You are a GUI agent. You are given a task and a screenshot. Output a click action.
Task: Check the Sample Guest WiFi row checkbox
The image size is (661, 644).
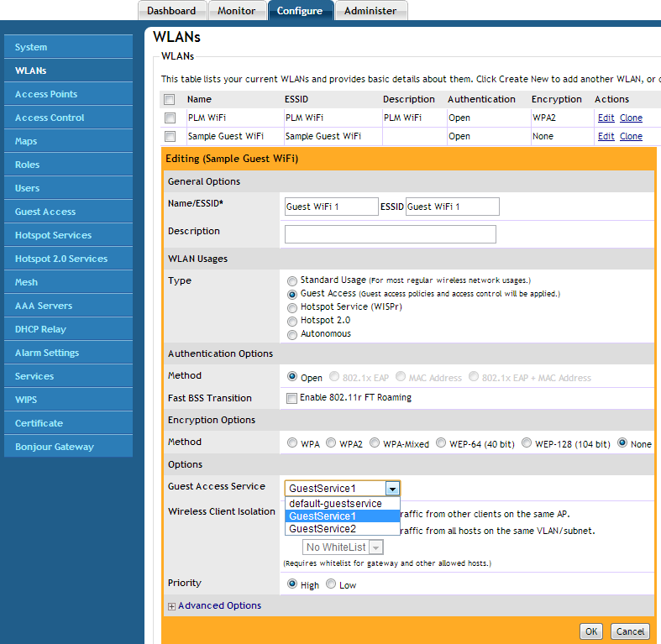click(x=170, y=137)
